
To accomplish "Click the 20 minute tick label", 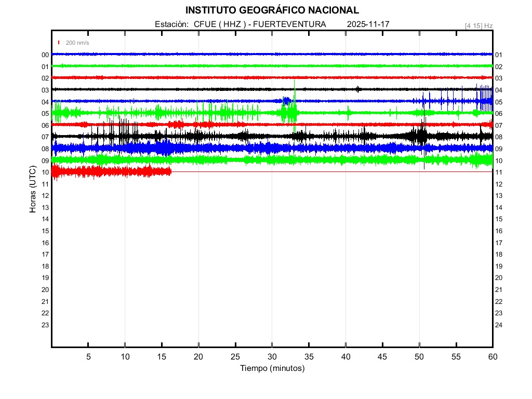I will point(198,357).
